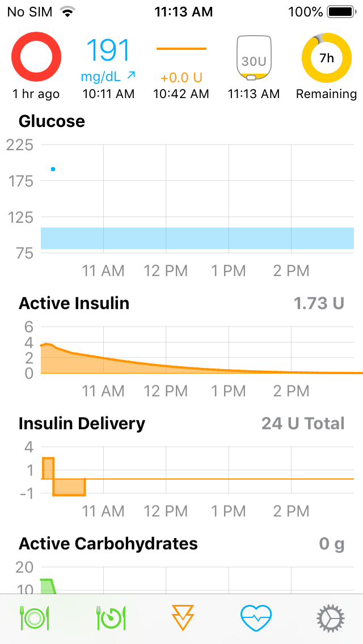363x644 pixels.
Task: Open the settings gear icon
Action: (329, 618)
